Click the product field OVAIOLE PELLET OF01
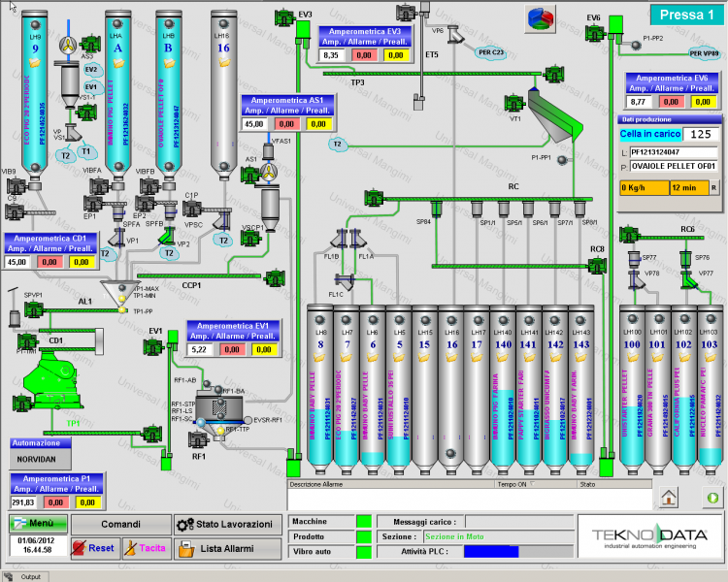This screenshot has width=728, height=582. (x=674, y=166)
